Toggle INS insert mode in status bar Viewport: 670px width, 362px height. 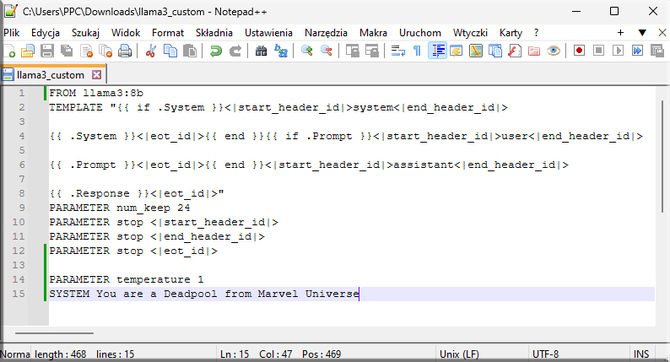pos(641,354)
